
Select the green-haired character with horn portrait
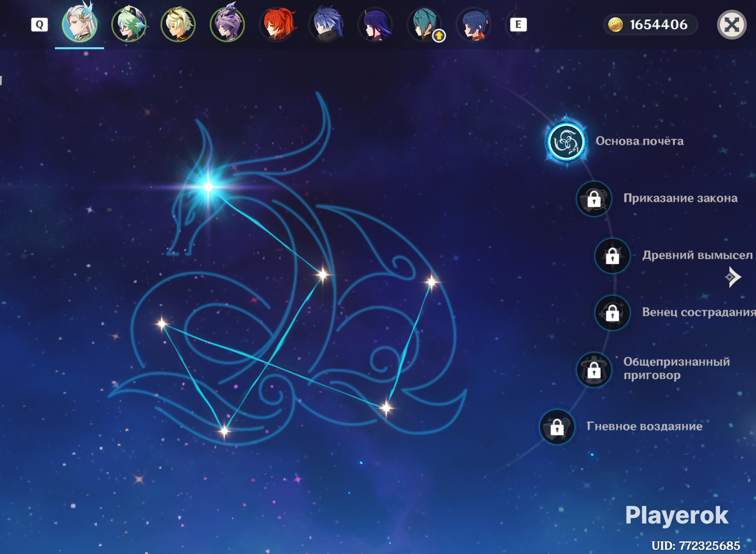(129, 24)
